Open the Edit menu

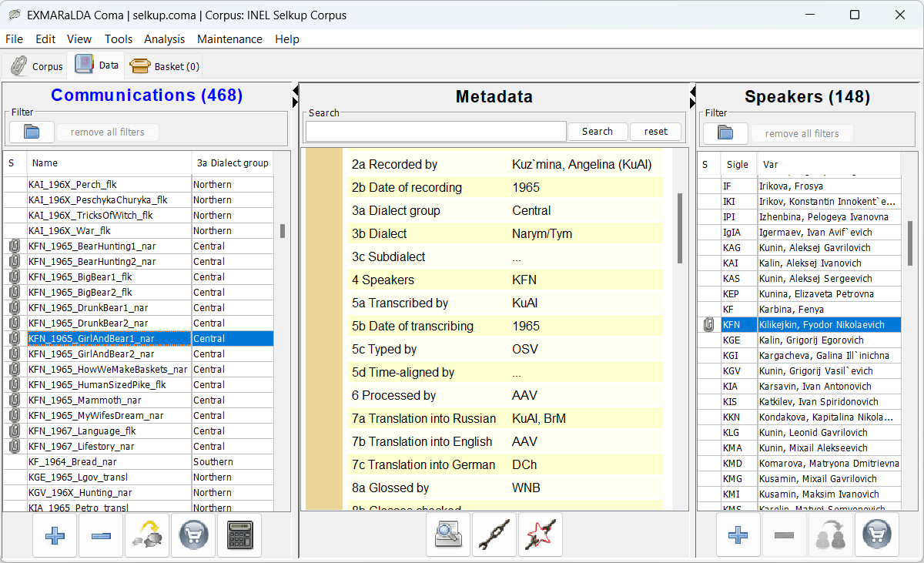point(45,39)
